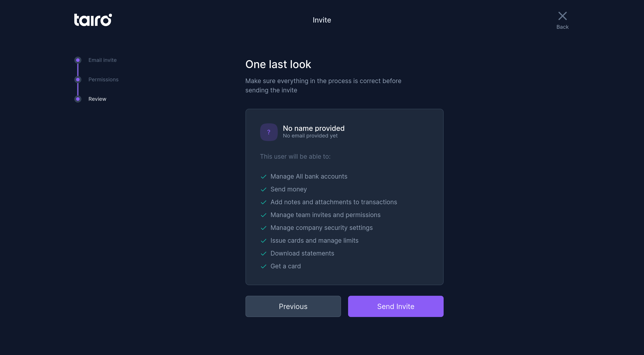
Task: Select the Review step label
Action: 97,99
